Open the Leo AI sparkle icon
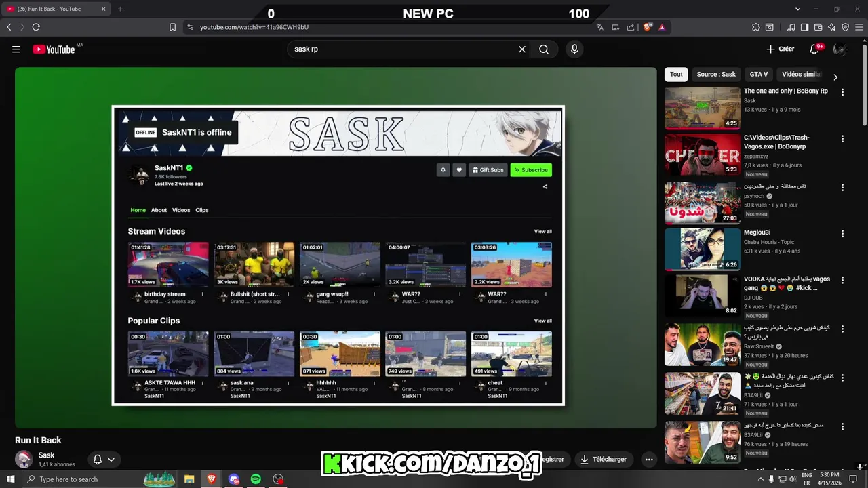Screen dimensions: 868x488 (831, 27)
